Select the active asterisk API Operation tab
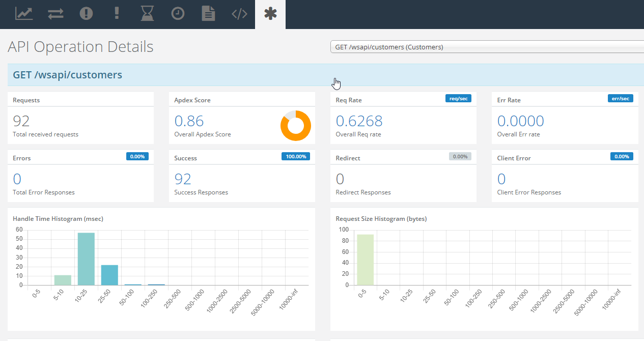Screen dimensions: 644x341 coord(270,14)
